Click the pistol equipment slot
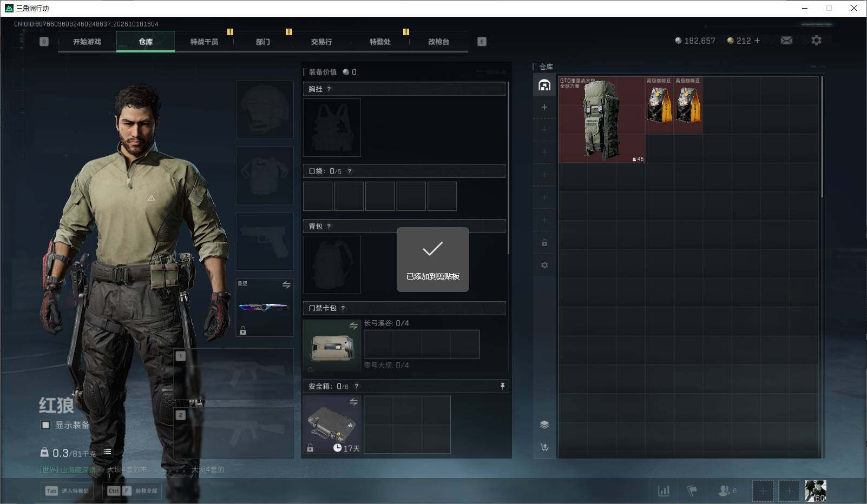The width and height of the screenshot is (867, 504). click(265, 241)
